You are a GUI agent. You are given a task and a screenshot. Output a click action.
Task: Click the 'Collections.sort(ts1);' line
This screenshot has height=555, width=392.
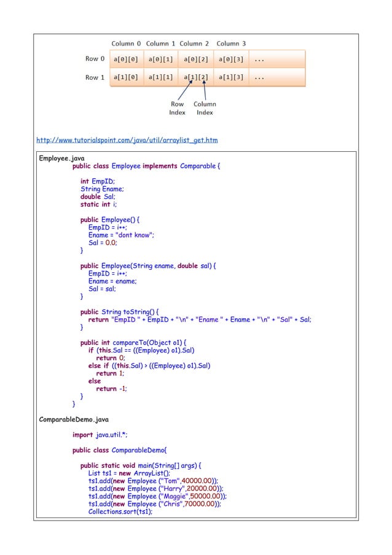click(120, 512)
